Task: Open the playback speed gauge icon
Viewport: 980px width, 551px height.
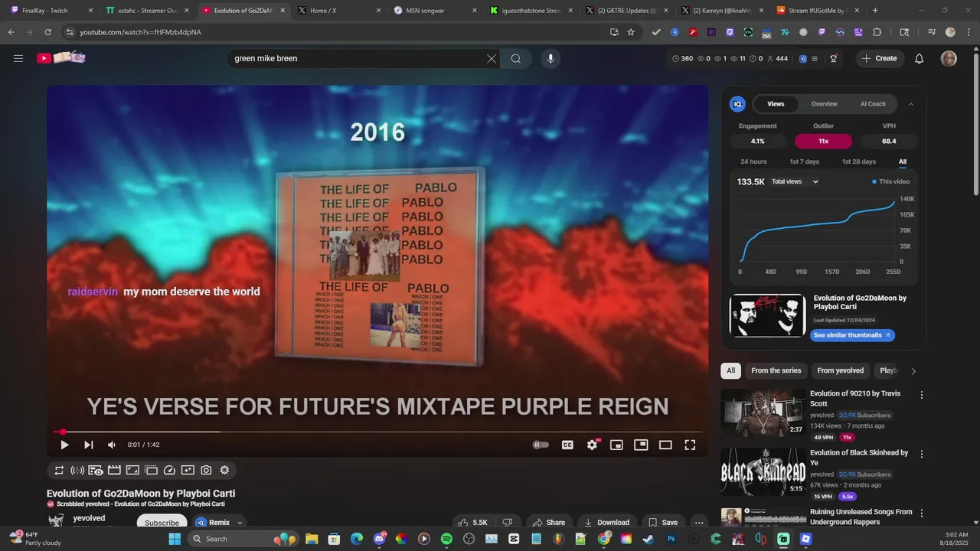Action: (170, 471)
